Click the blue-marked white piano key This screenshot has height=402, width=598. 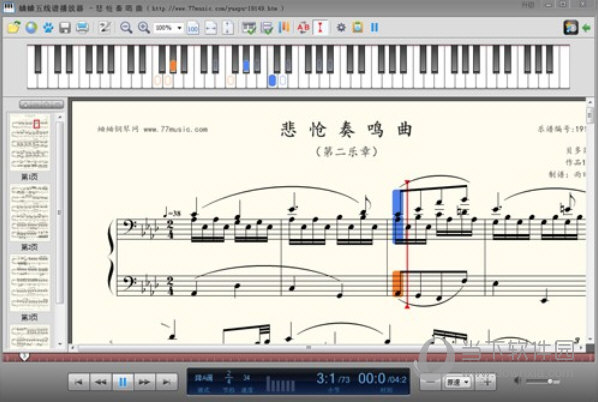point(272,80)
